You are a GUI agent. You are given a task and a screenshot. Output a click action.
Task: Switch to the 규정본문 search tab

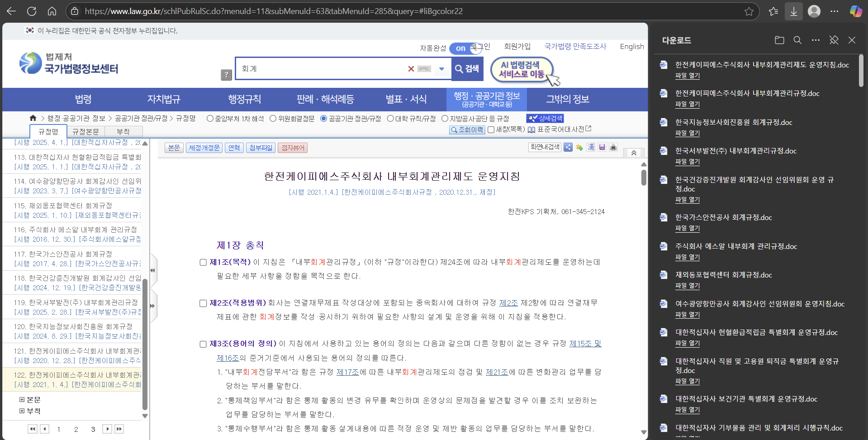(x=85, y=132)
